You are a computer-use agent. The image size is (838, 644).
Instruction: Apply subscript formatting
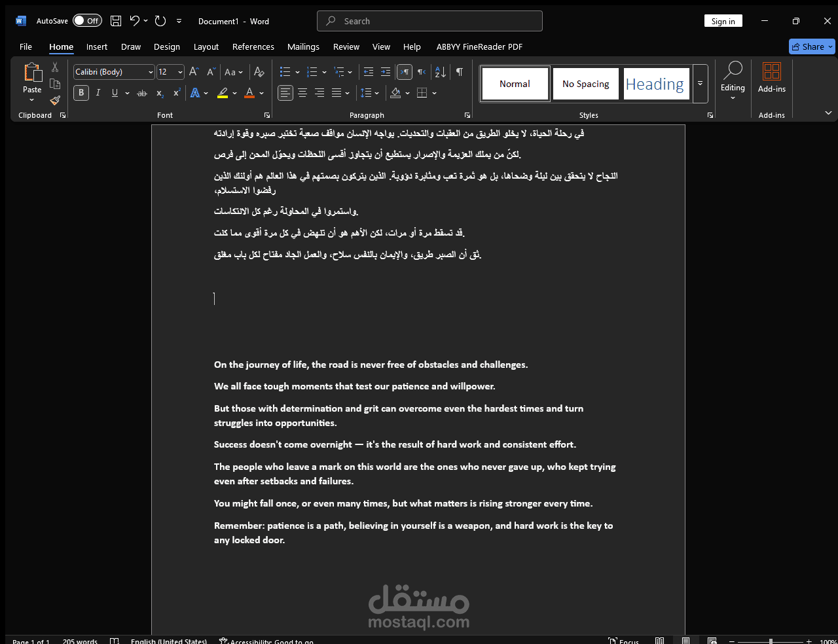160,93
